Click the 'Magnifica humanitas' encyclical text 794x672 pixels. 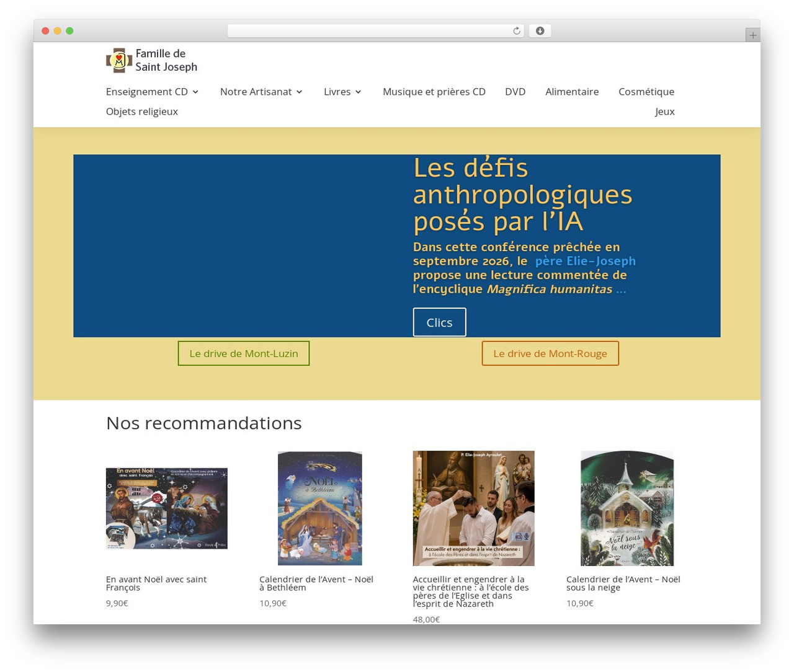pos(550,289)
